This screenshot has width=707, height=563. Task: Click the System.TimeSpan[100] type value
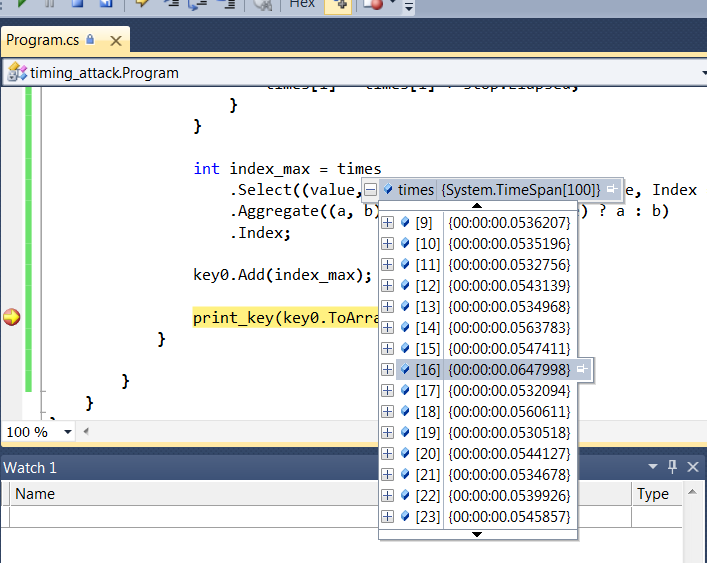(520, 190)
